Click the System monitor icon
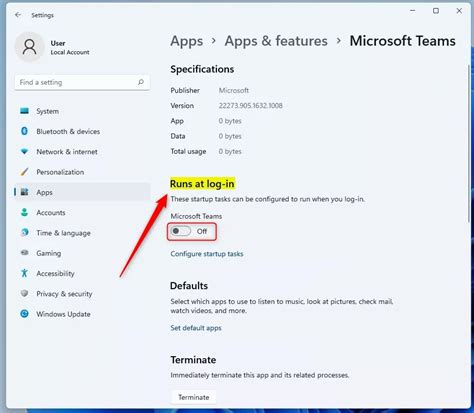The height and width of the screenshot is (413, 474). point(24,111)
